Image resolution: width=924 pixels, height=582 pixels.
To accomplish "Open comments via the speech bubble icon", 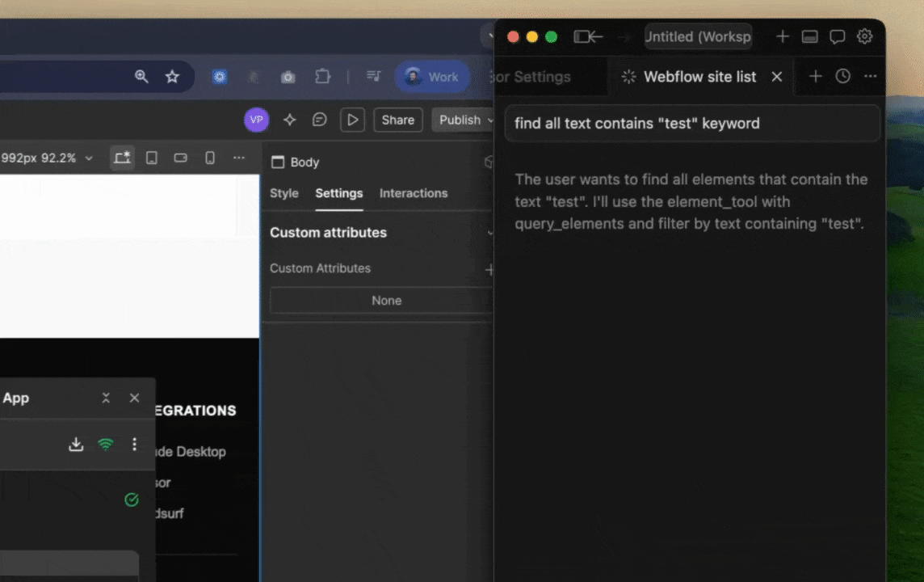I will click(319, 120).
